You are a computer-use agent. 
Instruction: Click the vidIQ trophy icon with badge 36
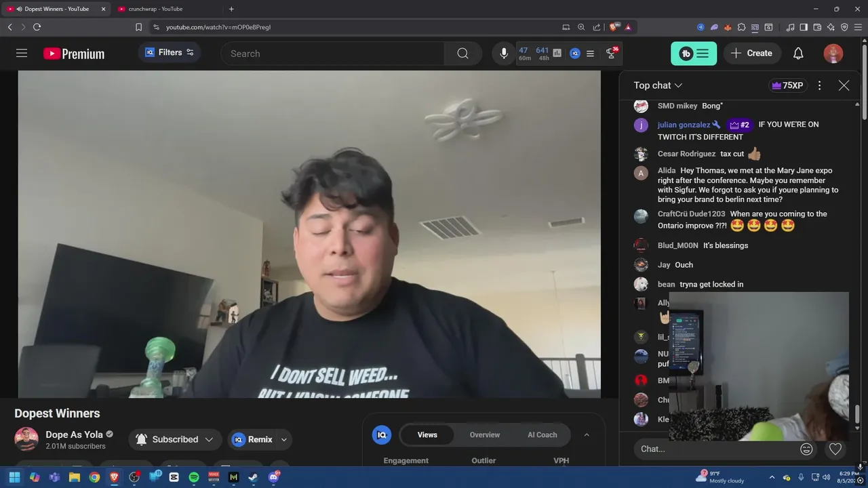coord(612,53)
